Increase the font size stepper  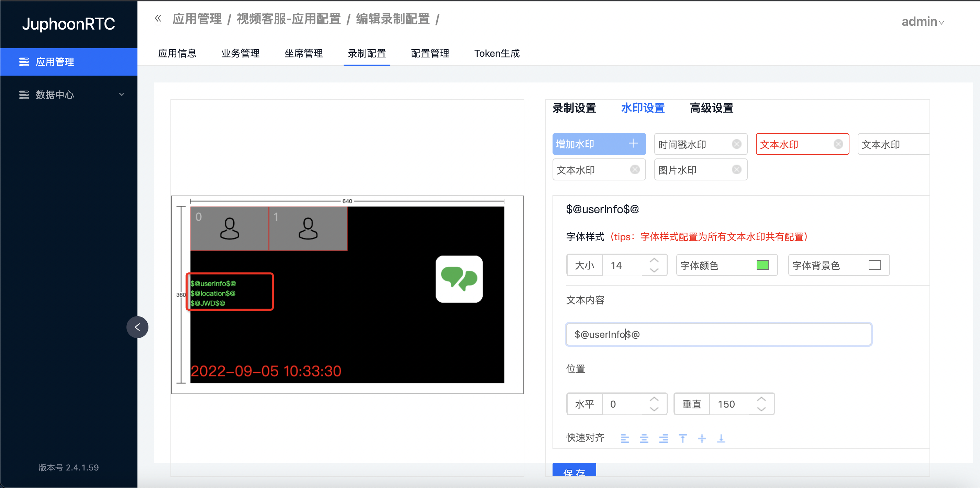[x=654, y=260]
